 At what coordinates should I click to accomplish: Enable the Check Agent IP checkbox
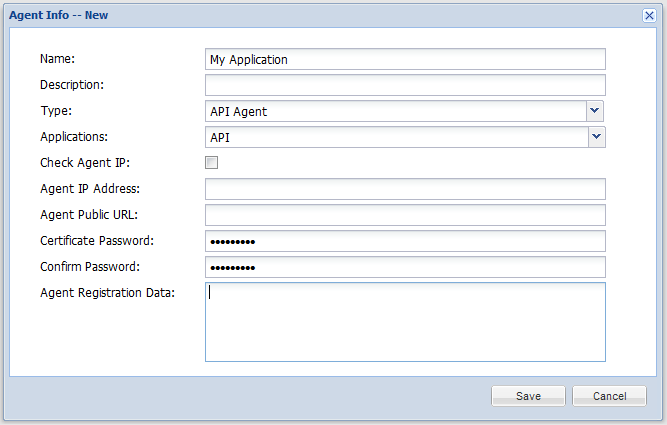(211, 163)
